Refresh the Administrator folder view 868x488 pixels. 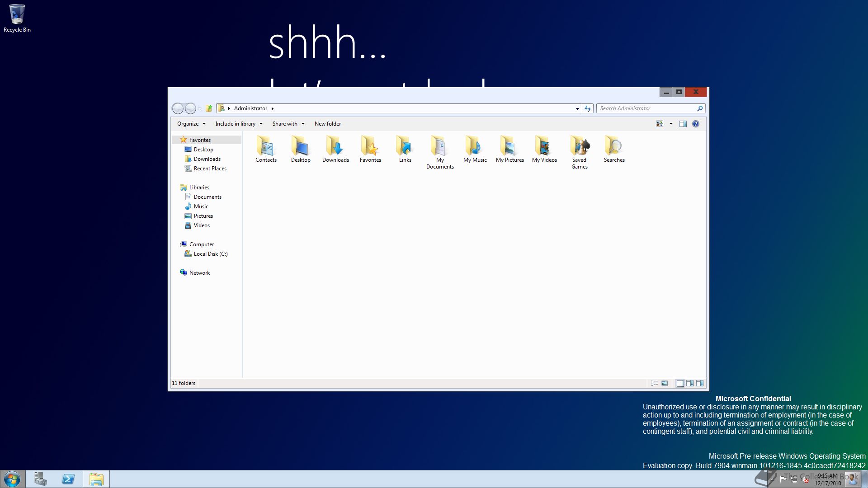[x=588, y=108]
